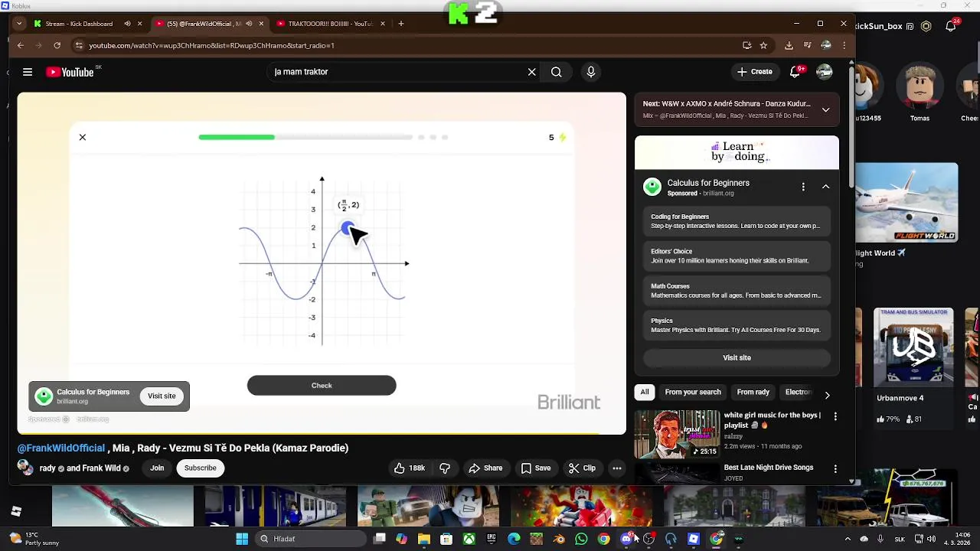The height and width of the screenshot is (551, 980).
Task: Click Visit site on video overlay
Action: 162,396
